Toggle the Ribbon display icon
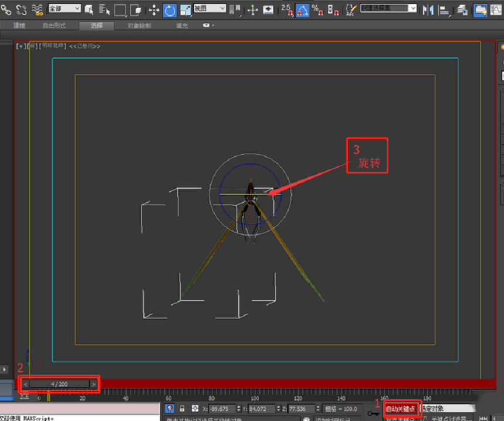The image size is (504, 421). [x=481, y=11]
